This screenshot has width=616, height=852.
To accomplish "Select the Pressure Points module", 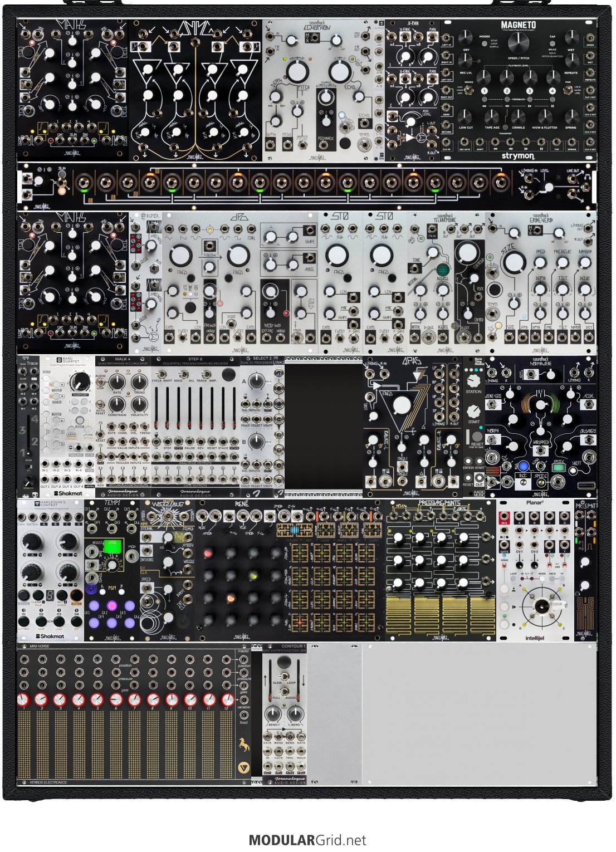I will (x=441, y=570).
